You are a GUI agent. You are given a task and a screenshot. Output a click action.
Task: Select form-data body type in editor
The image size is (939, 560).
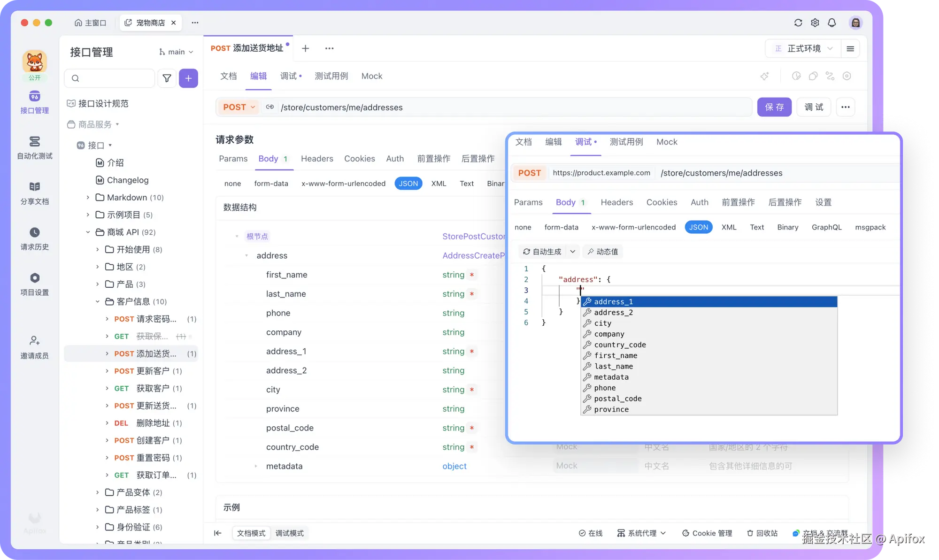(271, 184)
